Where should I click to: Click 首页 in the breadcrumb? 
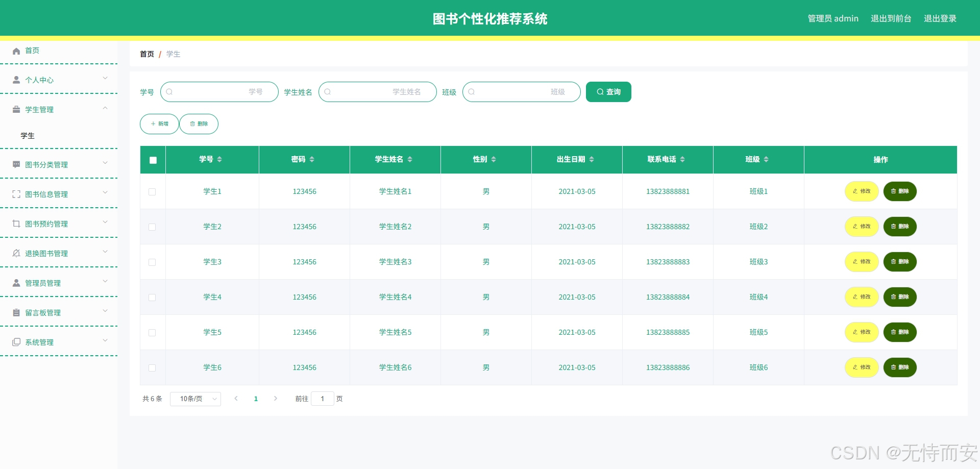point(147,54)
